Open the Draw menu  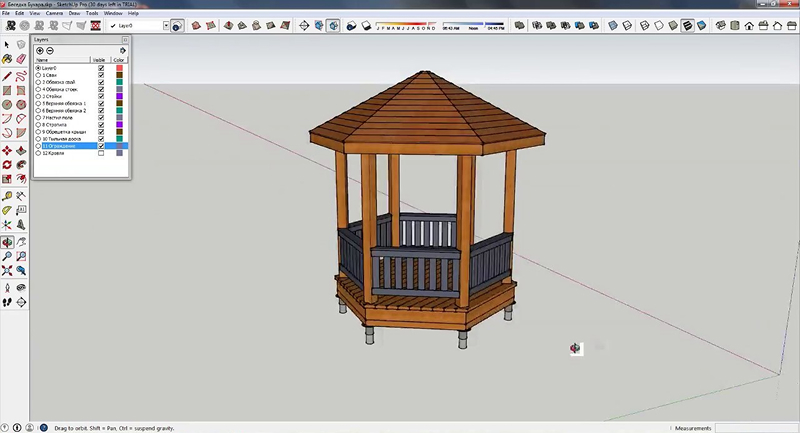[x=74, y=13]
